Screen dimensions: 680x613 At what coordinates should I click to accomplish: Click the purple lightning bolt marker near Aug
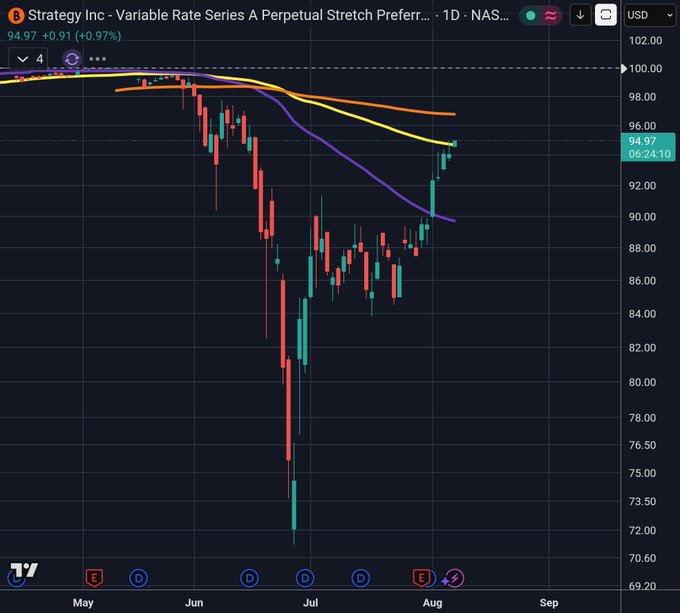454,578
